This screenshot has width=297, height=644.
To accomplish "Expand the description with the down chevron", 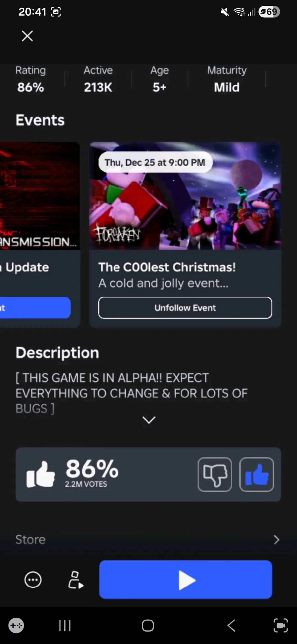I will coord(149,420).
